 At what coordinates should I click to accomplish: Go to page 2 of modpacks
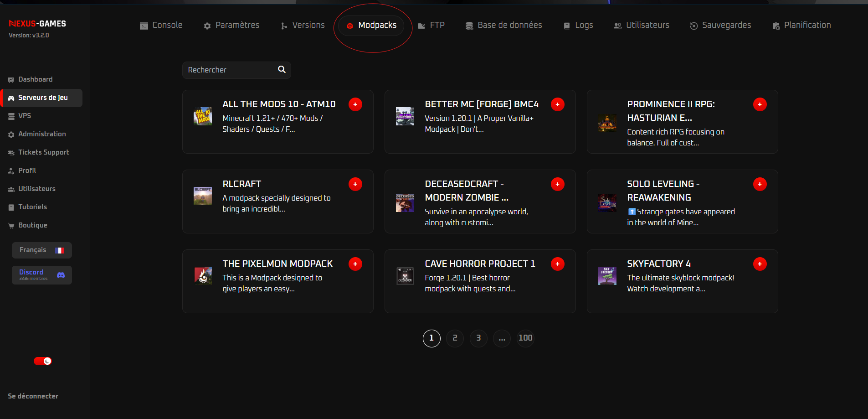click(455, 338)
